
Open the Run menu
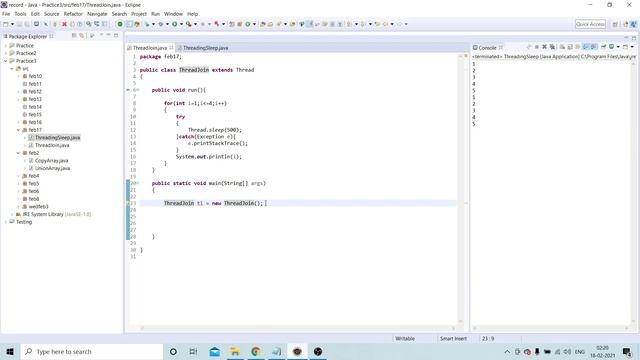point(156,14)
